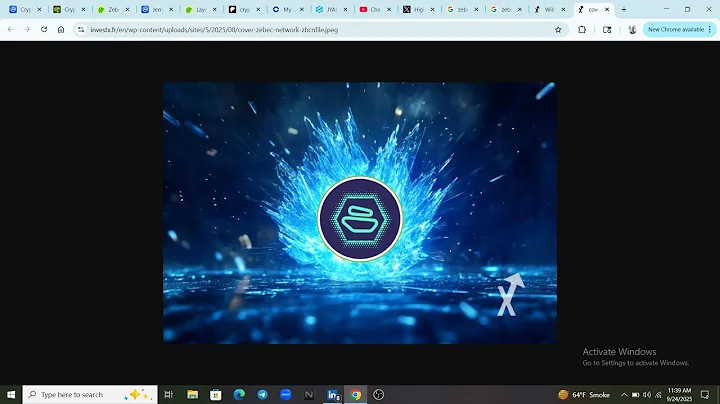
Task: Close the active cov tab
Action: (607, 9)
